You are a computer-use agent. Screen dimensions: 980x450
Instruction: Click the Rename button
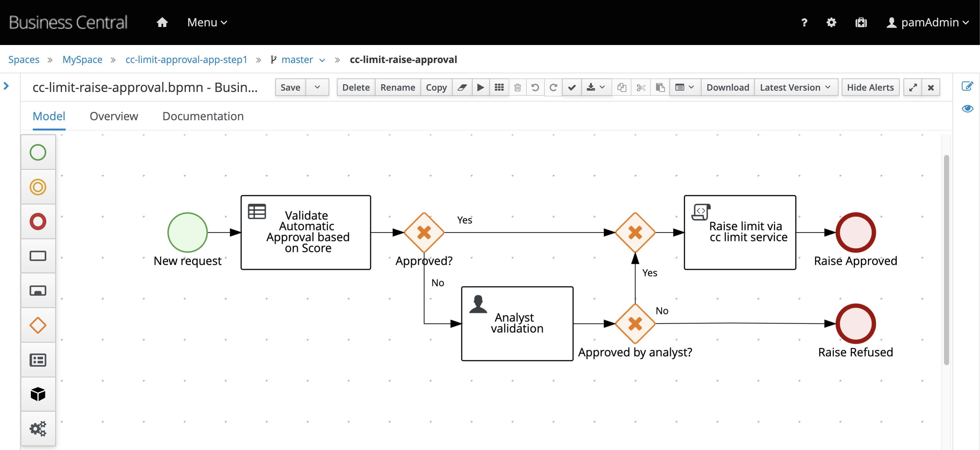pos(397,87)
